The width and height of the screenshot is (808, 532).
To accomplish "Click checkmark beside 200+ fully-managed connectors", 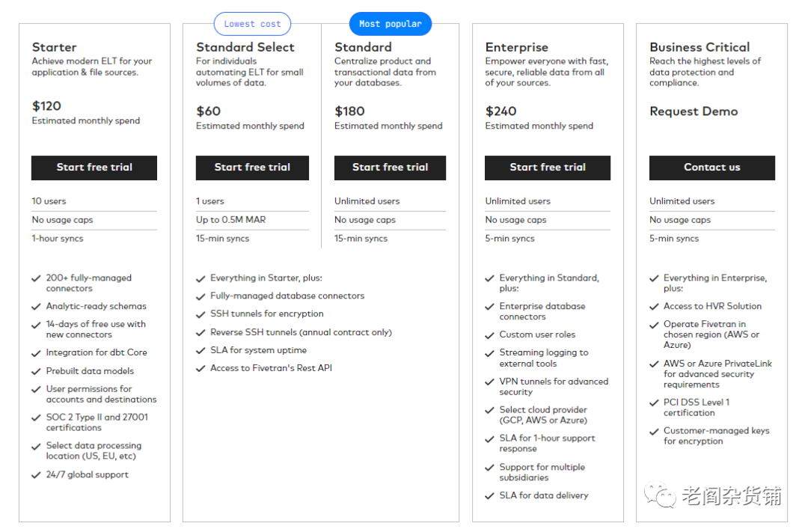I will click(x=36, y=278).
